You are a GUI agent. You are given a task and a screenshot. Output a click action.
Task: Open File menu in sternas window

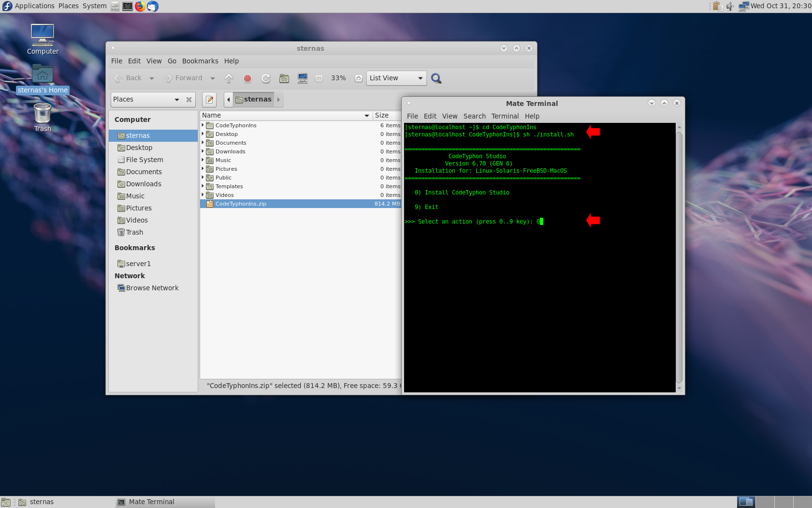pos(116,61)
